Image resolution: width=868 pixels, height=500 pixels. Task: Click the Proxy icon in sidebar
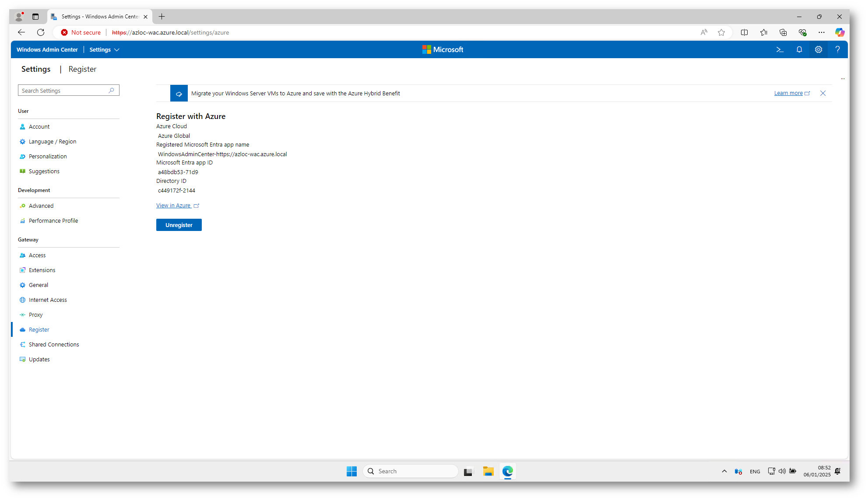click(22, 315)
